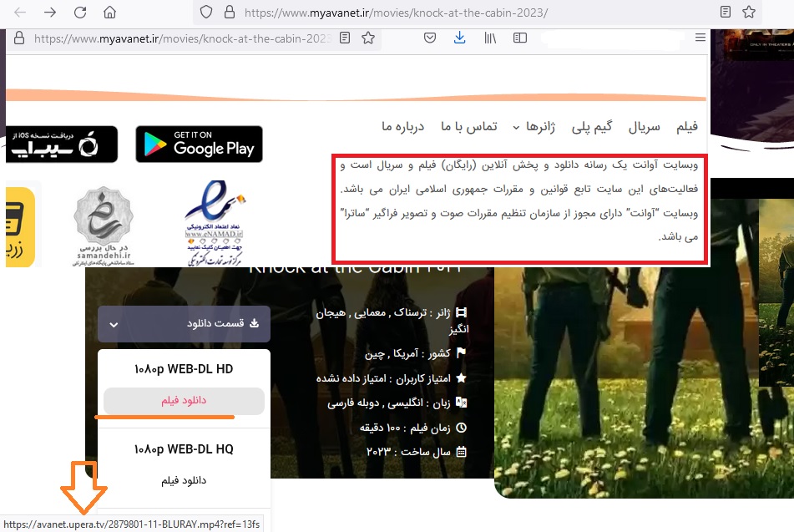Open the گیم پلی menu item

point(592,127)
